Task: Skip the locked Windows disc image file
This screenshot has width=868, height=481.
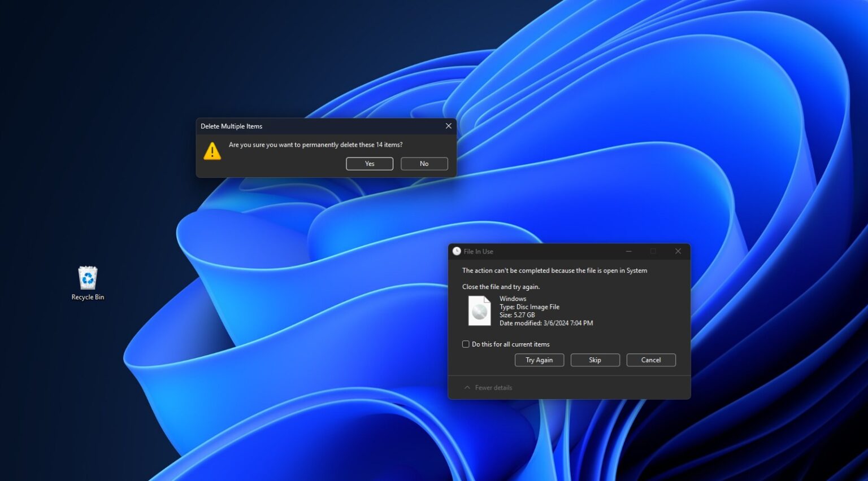Action: tap(594, 360)
